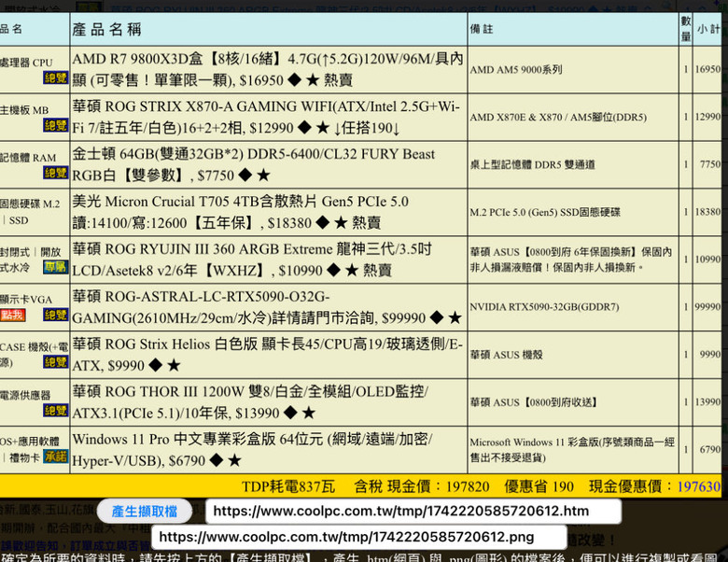Click the 固態硬碟 M.2 SSD category label
The height and width of the screenshot is (562, 728).
30,212
